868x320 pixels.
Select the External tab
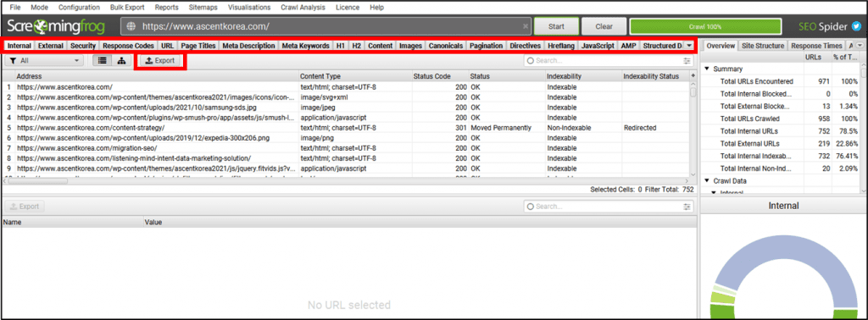50,46
